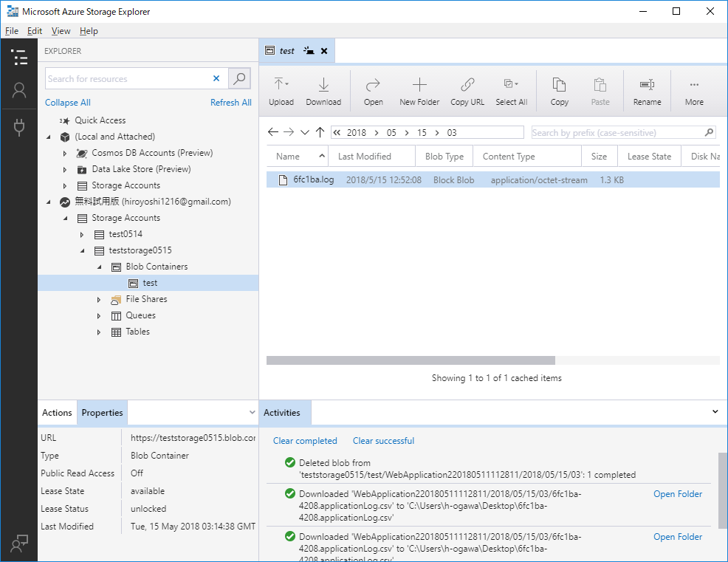Image resolution: width=728 pixels, height=562 pixels.
Task: Expand the Tables node
Action: click(x=99, y=332)
